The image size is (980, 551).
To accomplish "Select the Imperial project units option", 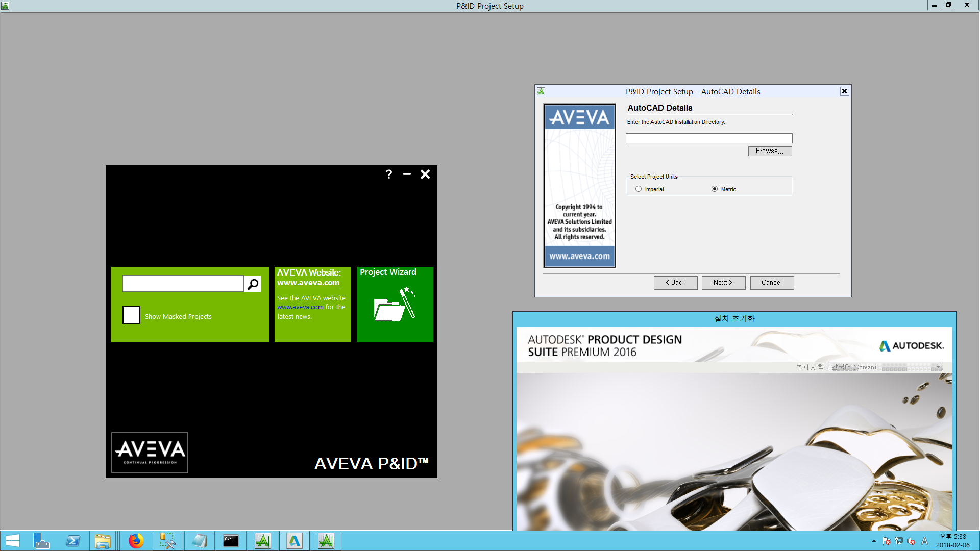I will tap(639, 189).
